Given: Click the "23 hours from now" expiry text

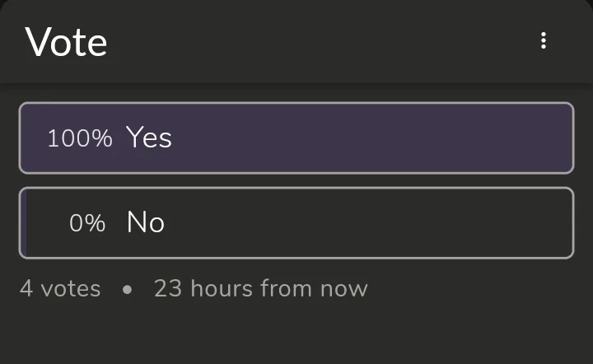Looking at the screenshot, I should 260,289.
